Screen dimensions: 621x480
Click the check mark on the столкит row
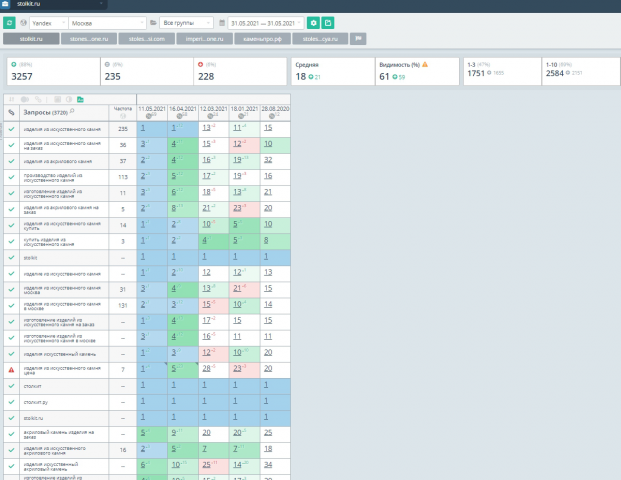11,386
